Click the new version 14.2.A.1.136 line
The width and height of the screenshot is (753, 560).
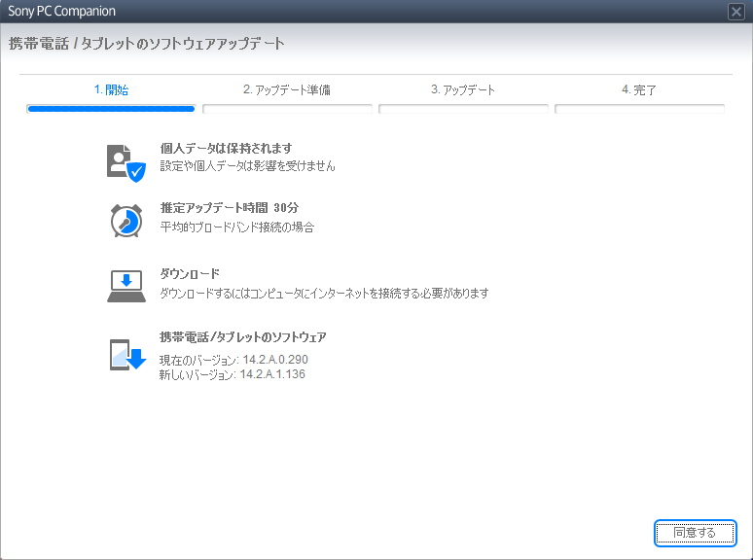point(232,374)
